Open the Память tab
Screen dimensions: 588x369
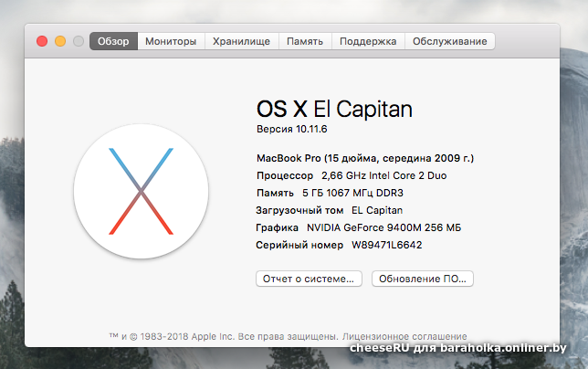[x=305, y=41]
